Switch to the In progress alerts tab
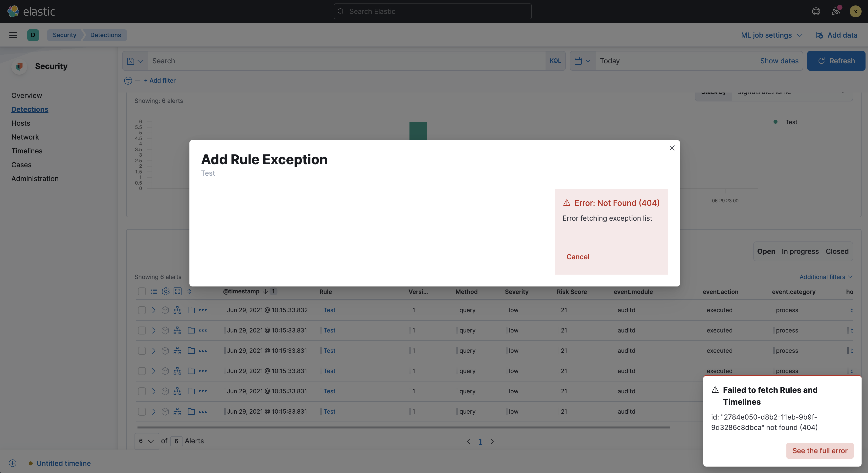Image resolution: width=868 pixels, height=473 pixels. [800, 251]
